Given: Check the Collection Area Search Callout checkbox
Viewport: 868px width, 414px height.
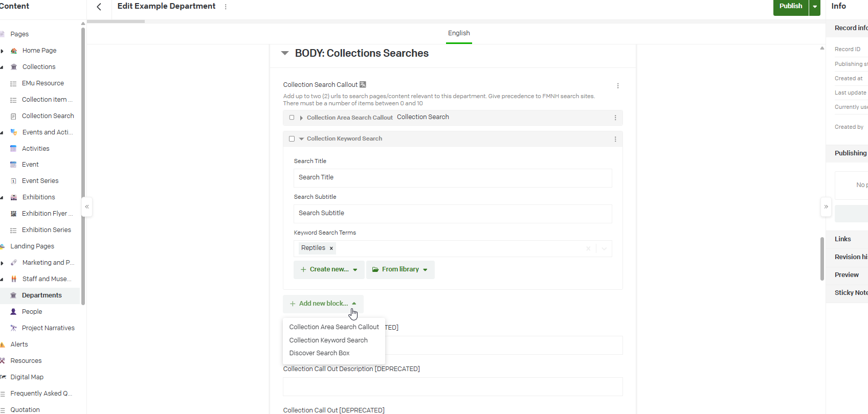Looking at the screenshot, I should click(292, 118).
